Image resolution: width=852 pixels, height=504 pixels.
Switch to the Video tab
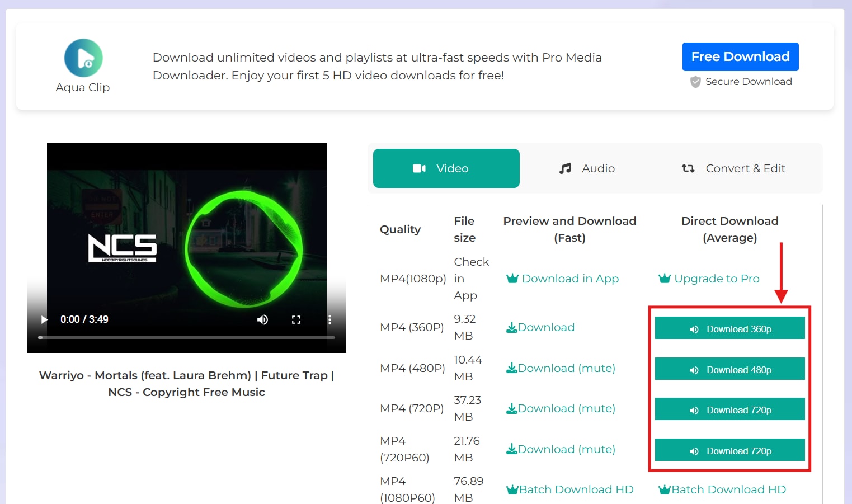click(446, 168)
